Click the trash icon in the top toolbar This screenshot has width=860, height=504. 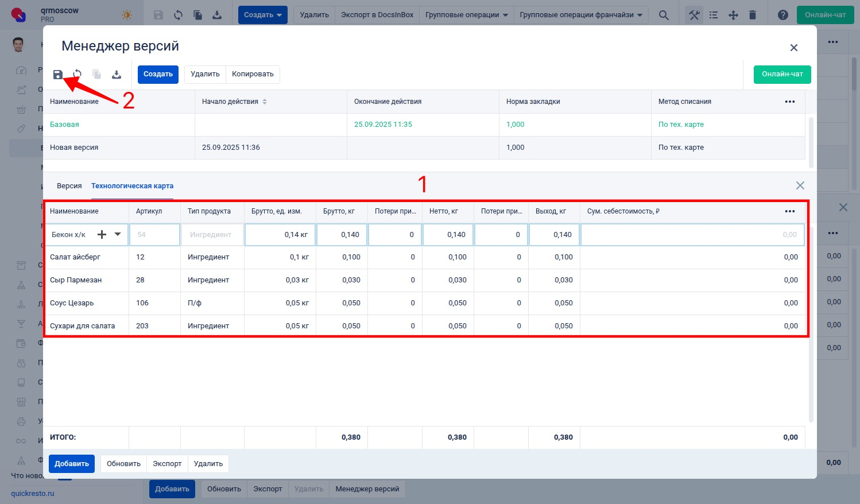(753, 15)
